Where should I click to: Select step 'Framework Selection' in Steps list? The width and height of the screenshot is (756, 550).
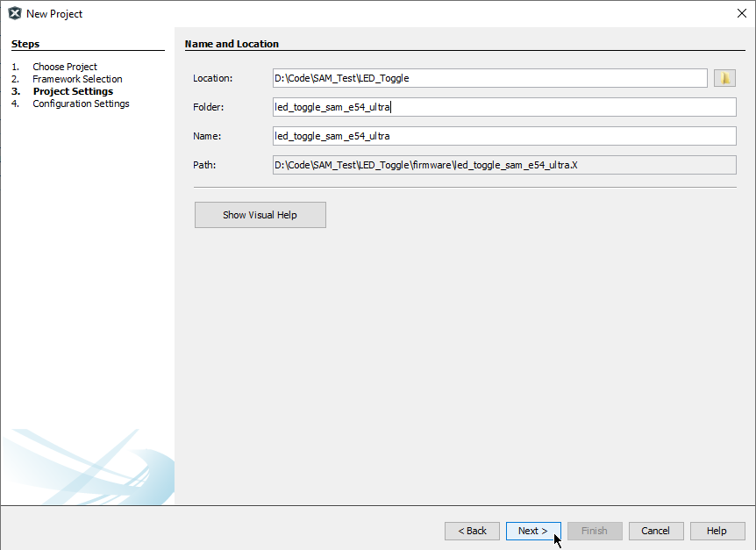77,79
